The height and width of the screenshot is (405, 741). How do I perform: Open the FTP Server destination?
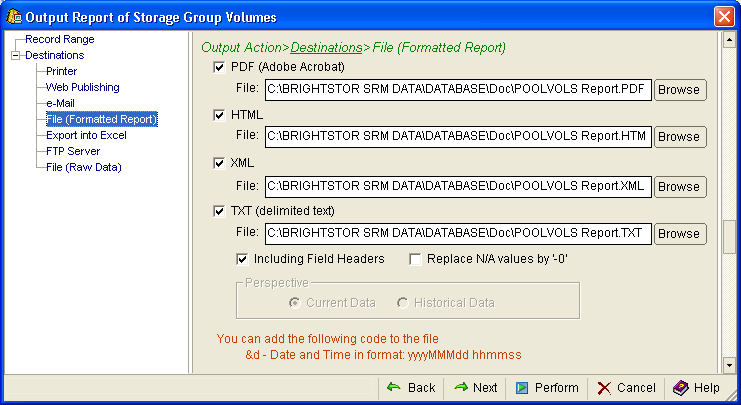pyautogui.click(x=73, y=151)
